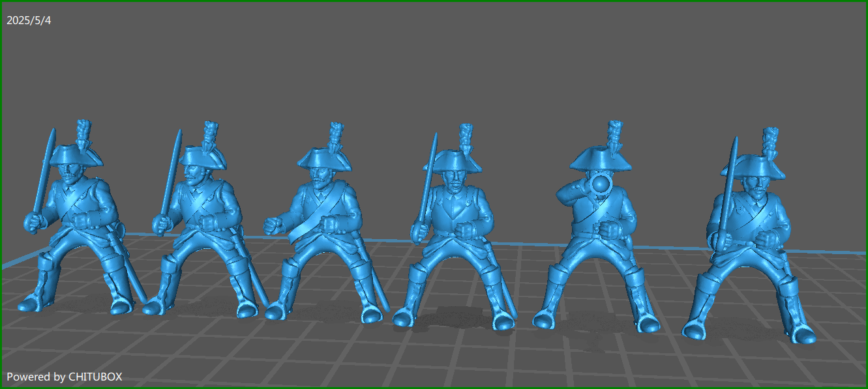Click the Powered by CHITUBOX label
This screenshot has height=389, width=868.
tap(63, 376)
